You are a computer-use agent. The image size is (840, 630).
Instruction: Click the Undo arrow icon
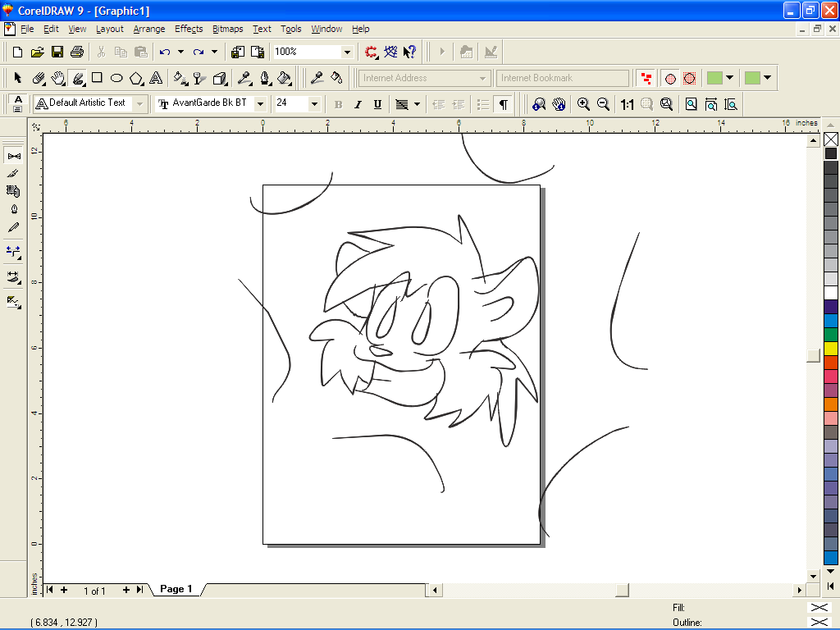[164, 52]
